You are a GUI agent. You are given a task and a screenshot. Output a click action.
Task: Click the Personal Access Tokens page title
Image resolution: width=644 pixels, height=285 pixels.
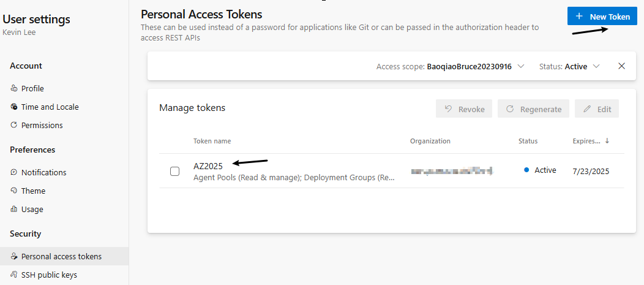pos(201,14)
